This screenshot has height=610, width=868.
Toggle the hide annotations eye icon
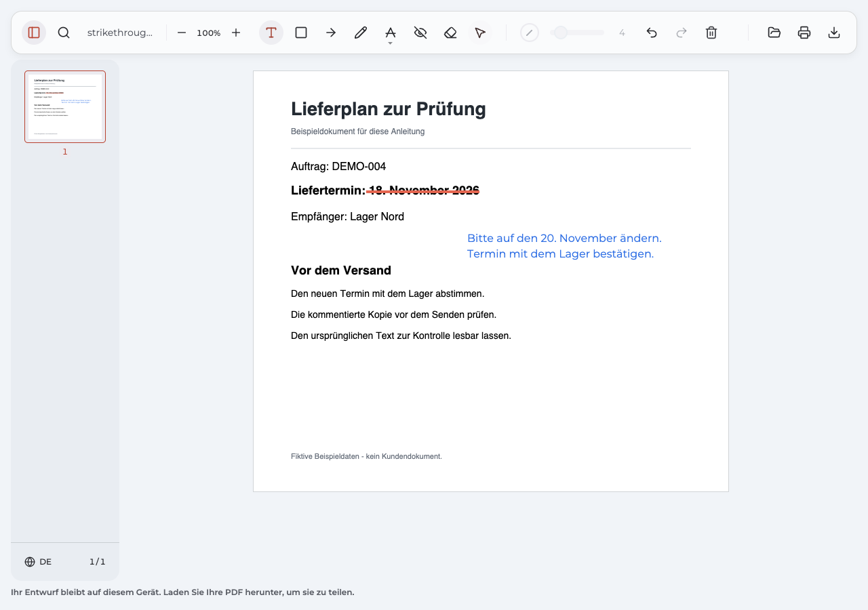(x=420, y=33)
